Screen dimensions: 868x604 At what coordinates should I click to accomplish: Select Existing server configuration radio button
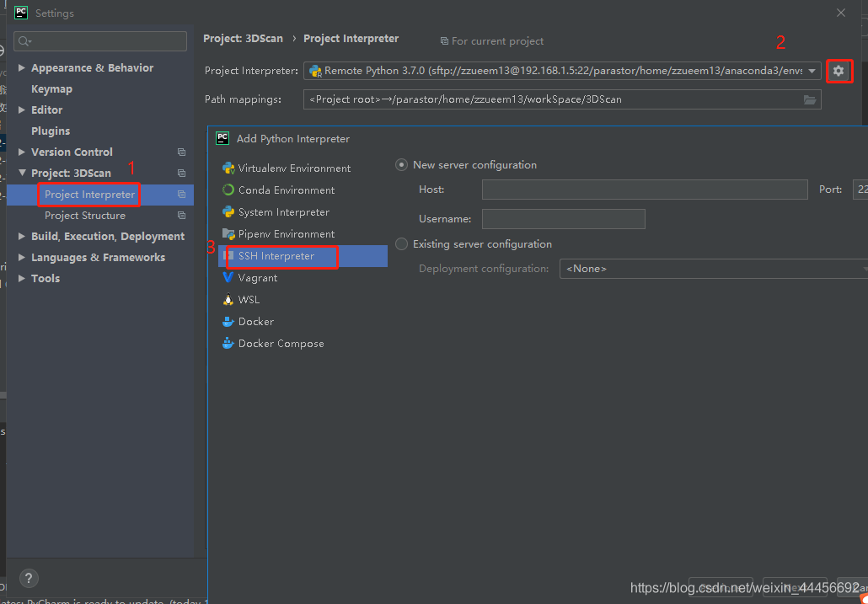pyautogui.click(x=401, y=244)
